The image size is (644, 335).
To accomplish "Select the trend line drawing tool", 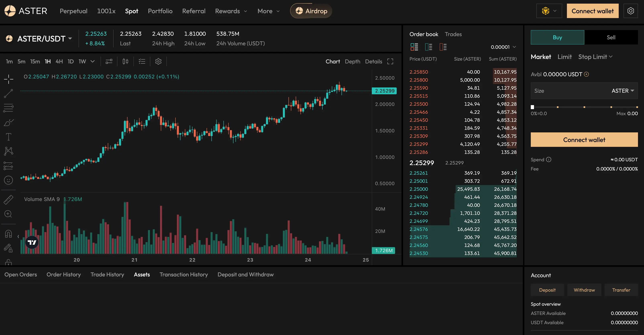I will (8, 93).
